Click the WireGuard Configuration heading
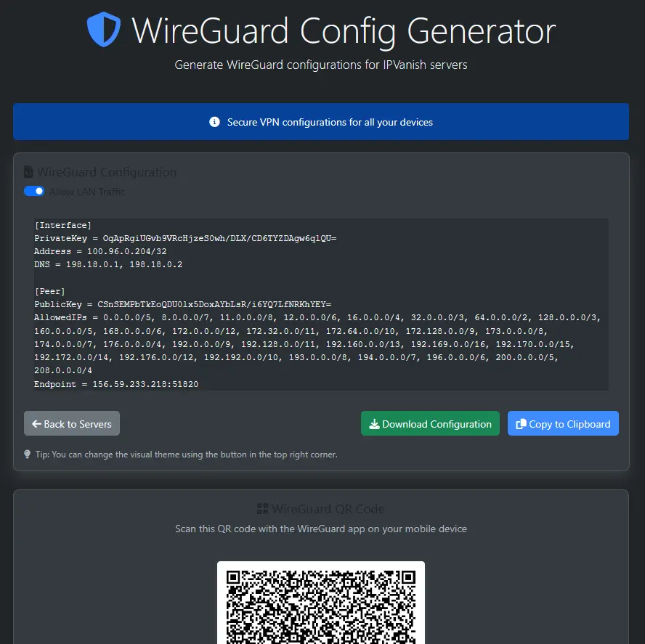This screenshot has height=644, width=645. 107,172
